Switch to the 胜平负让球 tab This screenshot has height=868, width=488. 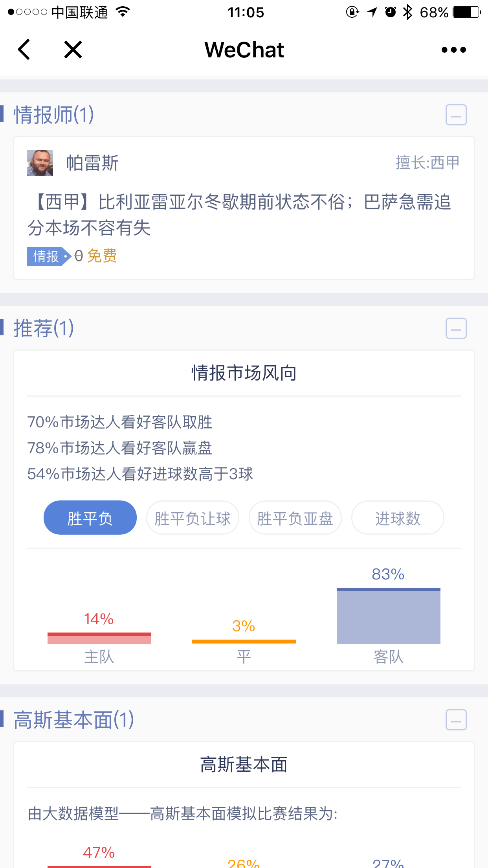193,518
